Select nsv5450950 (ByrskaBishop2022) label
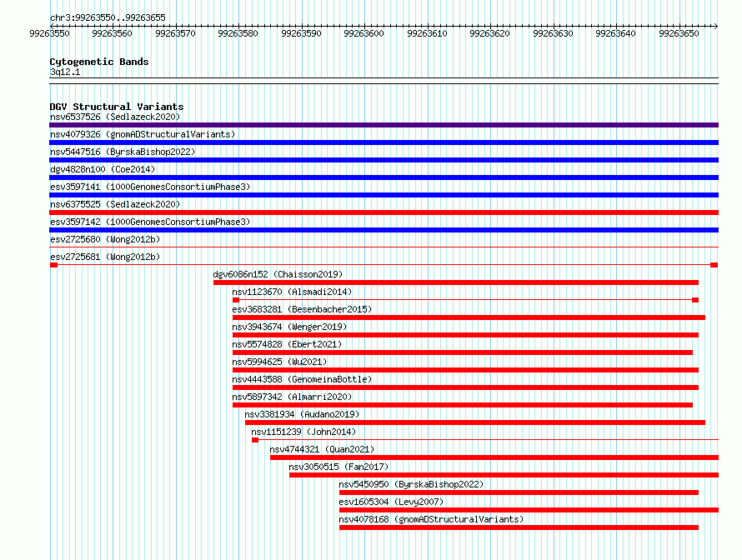The width and height of the screenshot is (742, 560). tap(411, 484)
